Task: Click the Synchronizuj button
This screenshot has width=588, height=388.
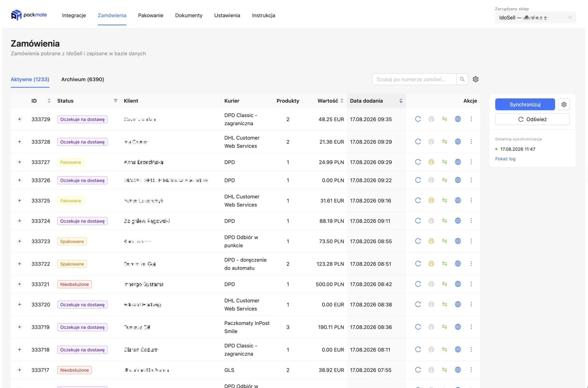Action: pyautogui.click(x=525, y=104)
